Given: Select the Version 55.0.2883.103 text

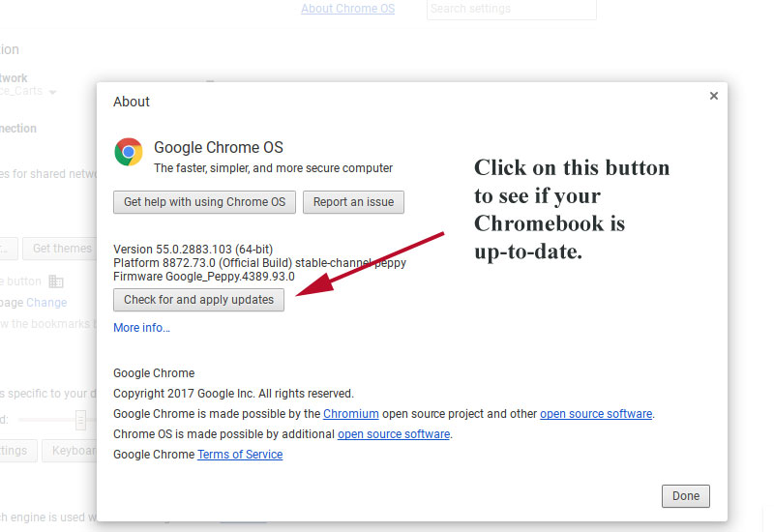Looking at the screenshot, I should (193, 250).
